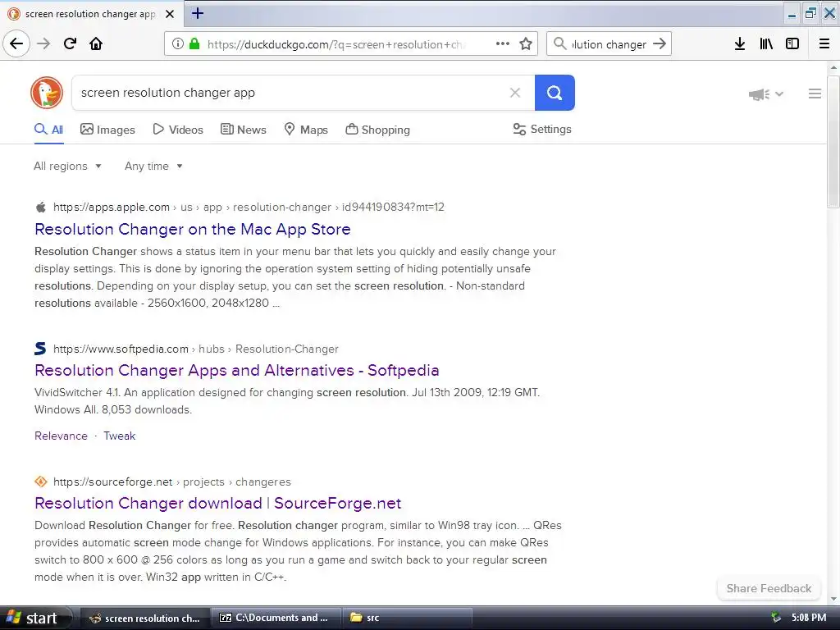
Task: Click the browser address bar URL
Action: coord(336,44)
